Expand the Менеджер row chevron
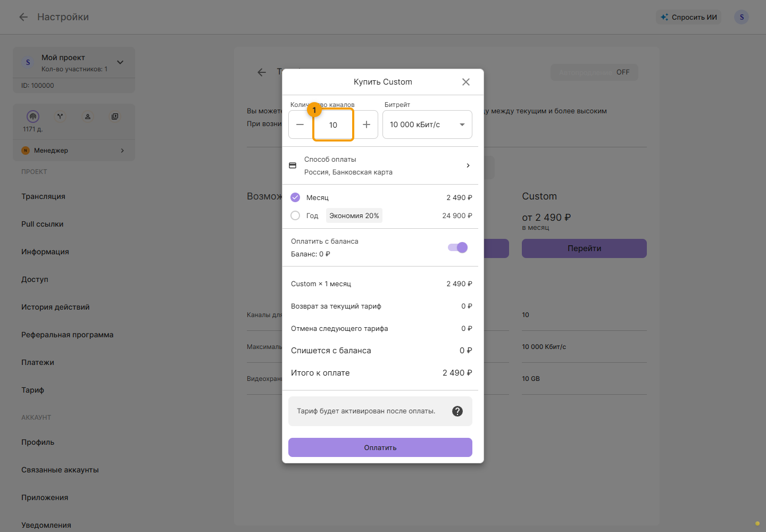This screenshot has height=532, width=766. (122, 151)
